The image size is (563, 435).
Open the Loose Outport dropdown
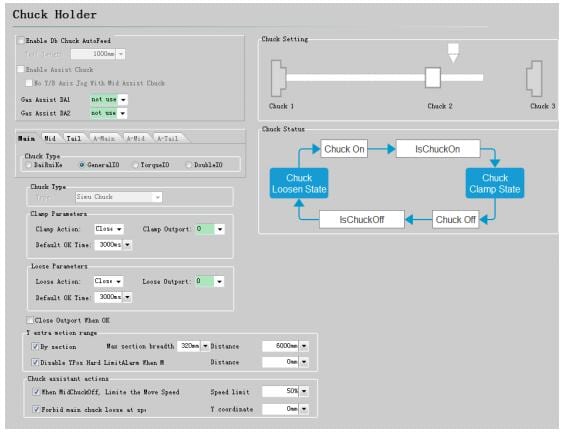(219, 281)
